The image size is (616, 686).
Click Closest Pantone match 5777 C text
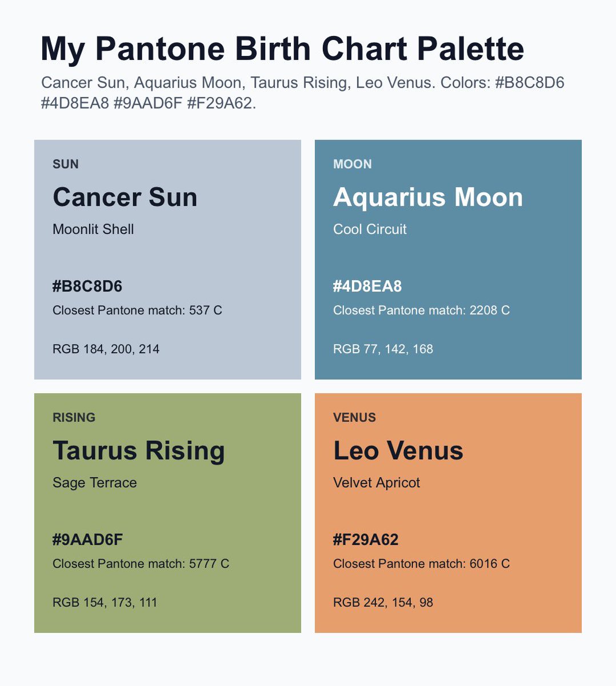click(x=141, y=564)
